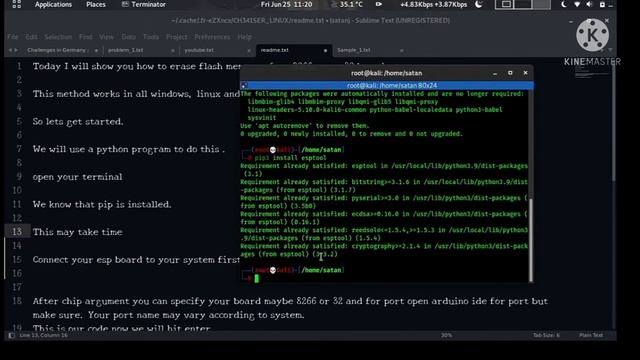Open the Project menu in Sublime Text
The image size is (640, 360).
pyautogui.click(x=176, y=37)
